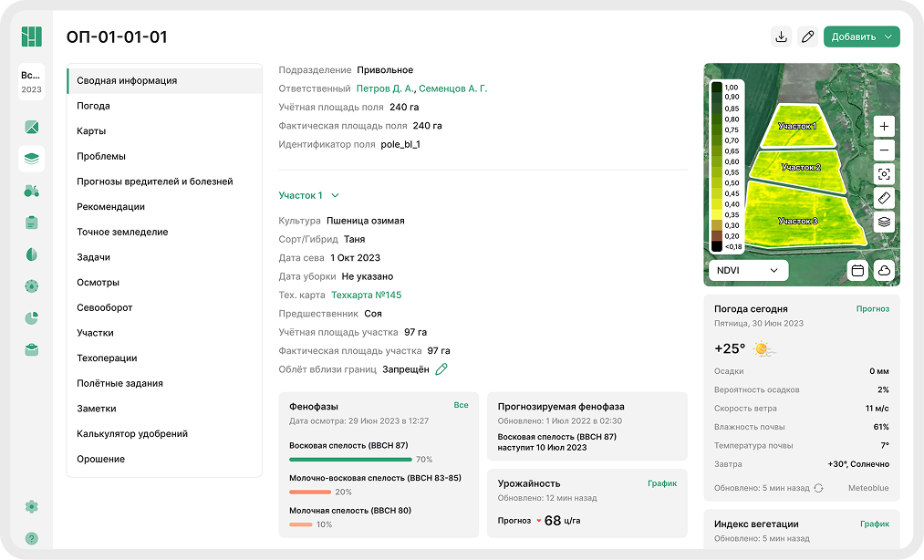The height and width of the screenshot is (560, 924).
Task: Toggle the cloud overlay icon on map
Action: coord(884,270)
